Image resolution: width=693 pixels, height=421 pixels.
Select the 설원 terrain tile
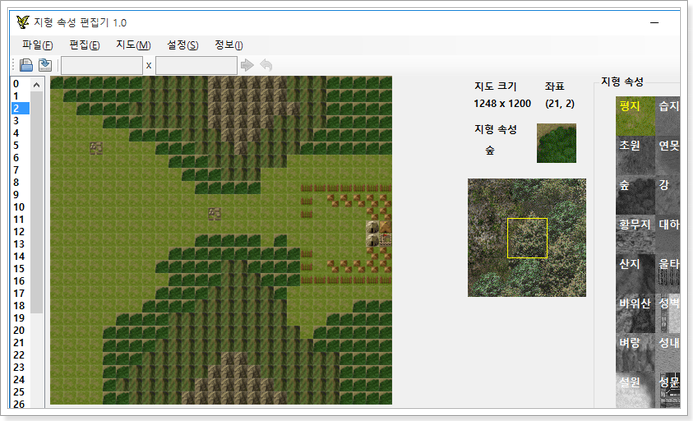click(x=635, y=390)
